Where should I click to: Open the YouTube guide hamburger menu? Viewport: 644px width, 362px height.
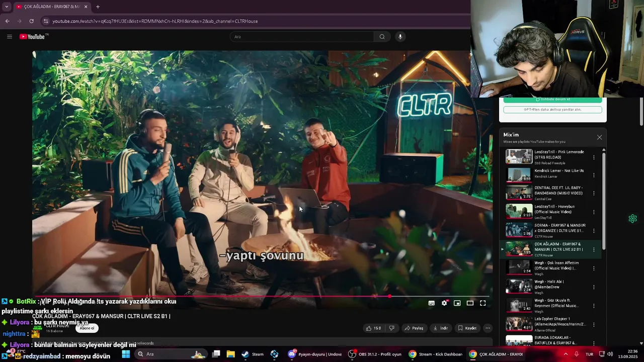tap(9, 36)
